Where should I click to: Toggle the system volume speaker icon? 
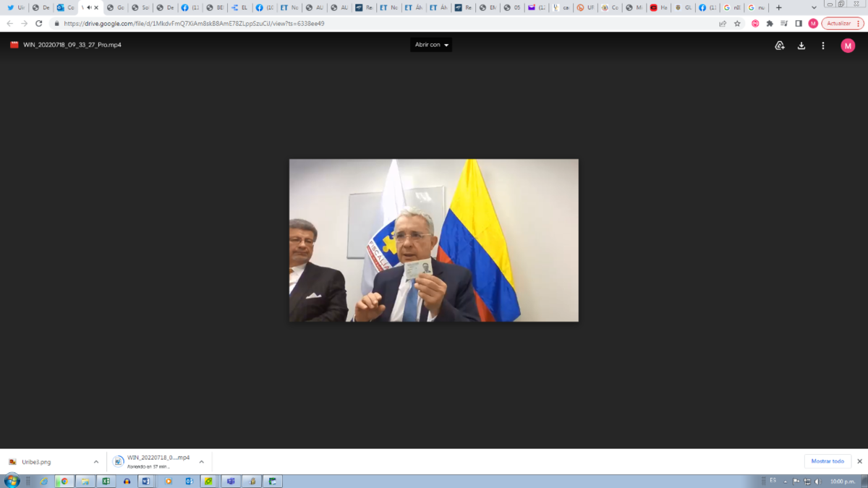tap(818, 481)
